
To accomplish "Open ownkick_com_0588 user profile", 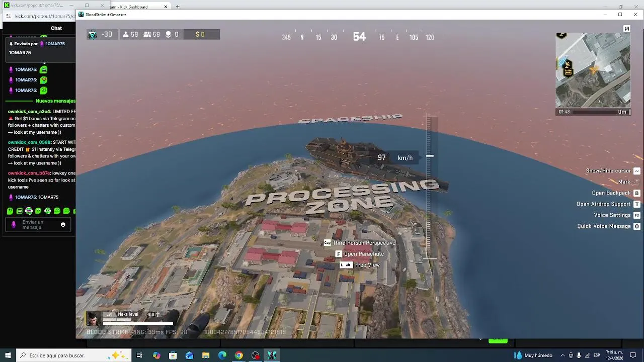I will coord(29,142).
